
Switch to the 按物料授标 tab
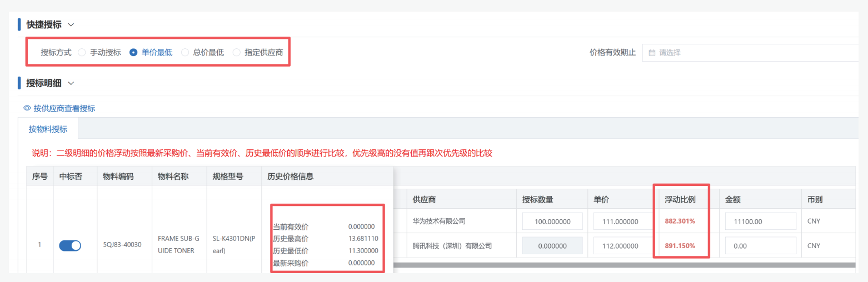[x=48, y=129]
